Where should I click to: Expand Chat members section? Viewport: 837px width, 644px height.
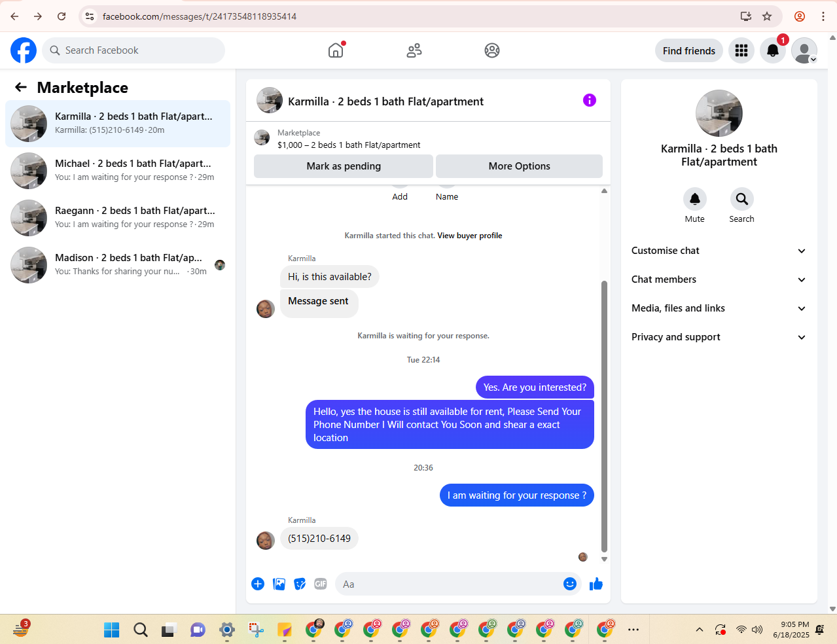pyautogui.click(x=719, y=279)
